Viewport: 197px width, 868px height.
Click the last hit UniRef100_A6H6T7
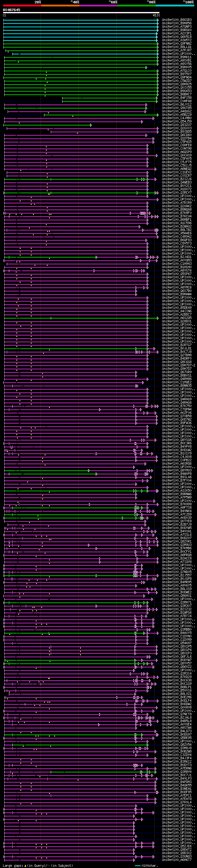tap(177, 860)
